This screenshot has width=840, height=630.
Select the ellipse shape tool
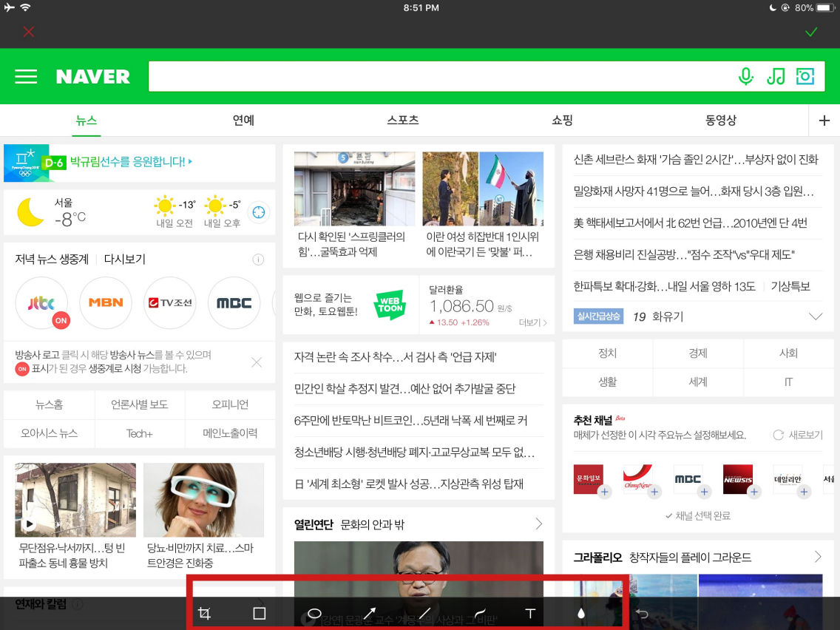tap(314, 614)
